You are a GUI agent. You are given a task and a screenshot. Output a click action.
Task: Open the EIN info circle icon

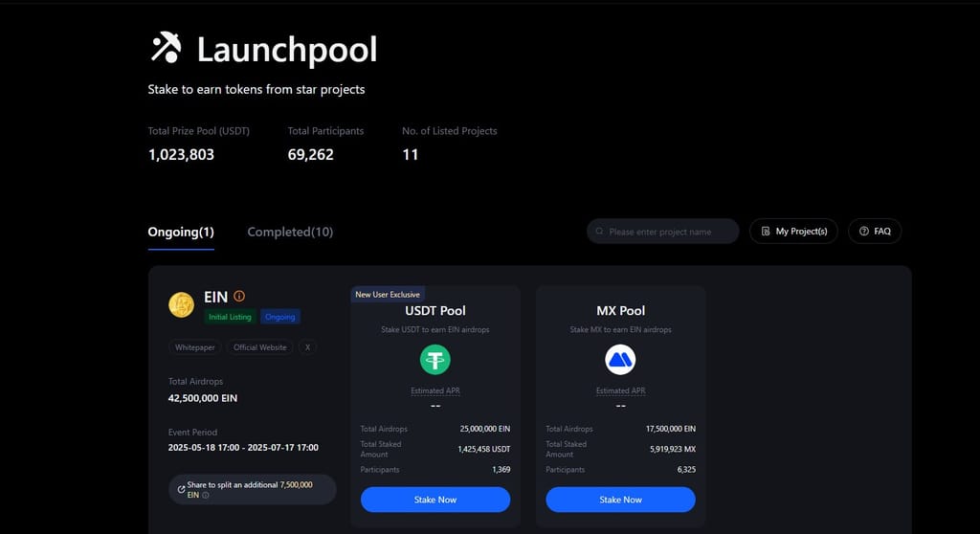239,296
